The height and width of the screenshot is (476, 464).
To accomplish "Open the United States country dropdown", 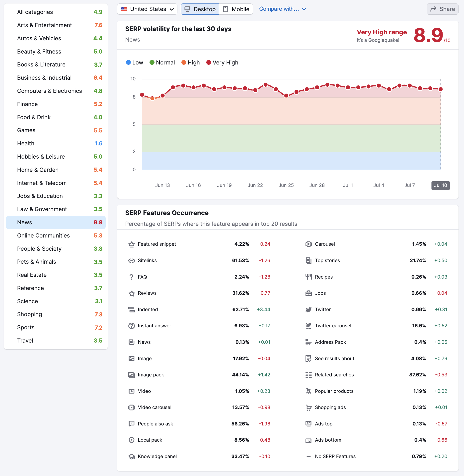I will coord(147,9).
